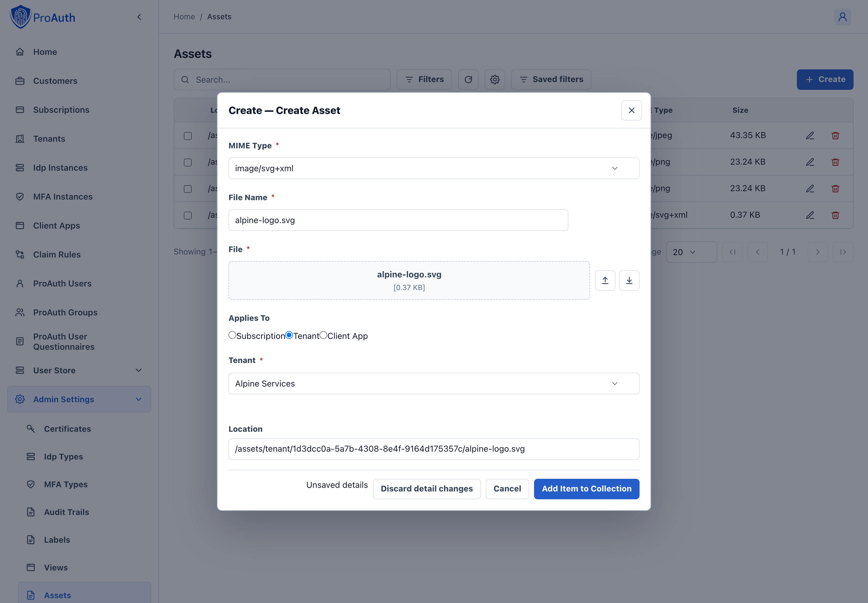Open Certificates under Admin Settings
Image resolution: width=868 pixels, height=603 pixels.
85,428
